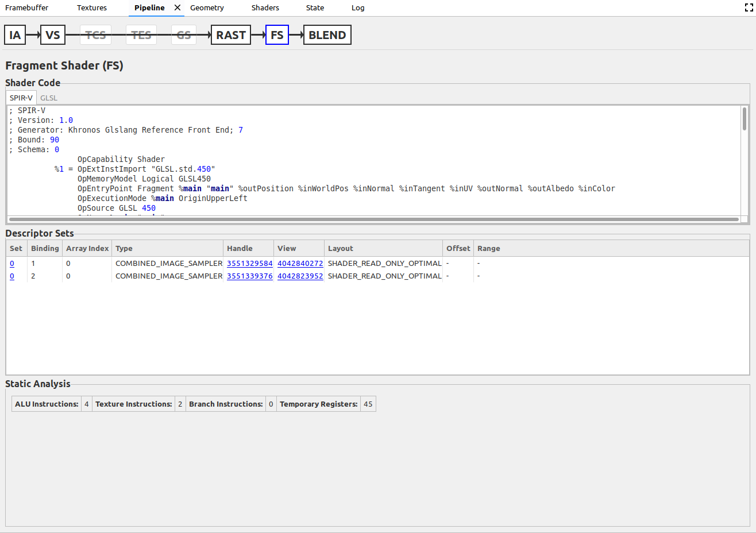Screen dimensions: 756x533
Task: Open the BLEND pipeline stage
Action: pos(327,35)
